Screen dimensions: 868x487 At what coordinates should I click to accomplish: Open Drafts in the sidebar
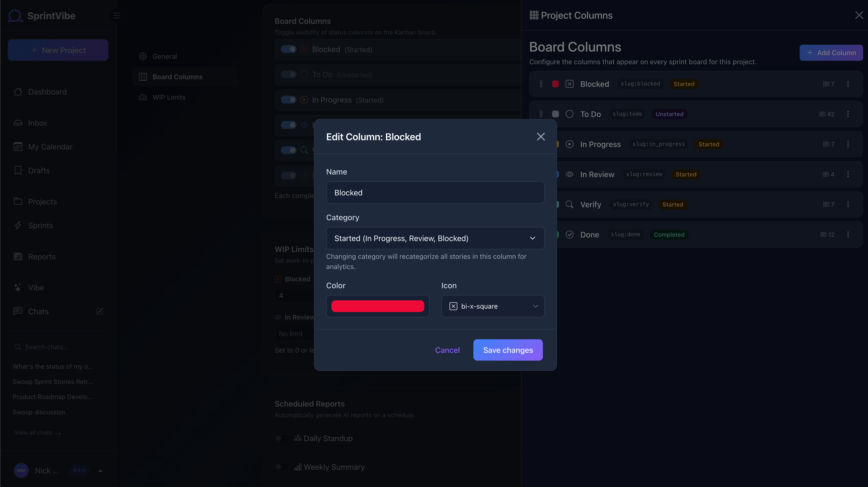tap(58, 171)
